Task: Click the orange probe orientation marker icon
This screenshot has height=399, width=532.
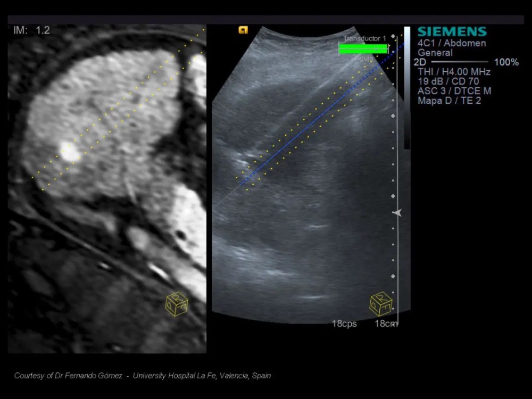Action: coord(243,30)
